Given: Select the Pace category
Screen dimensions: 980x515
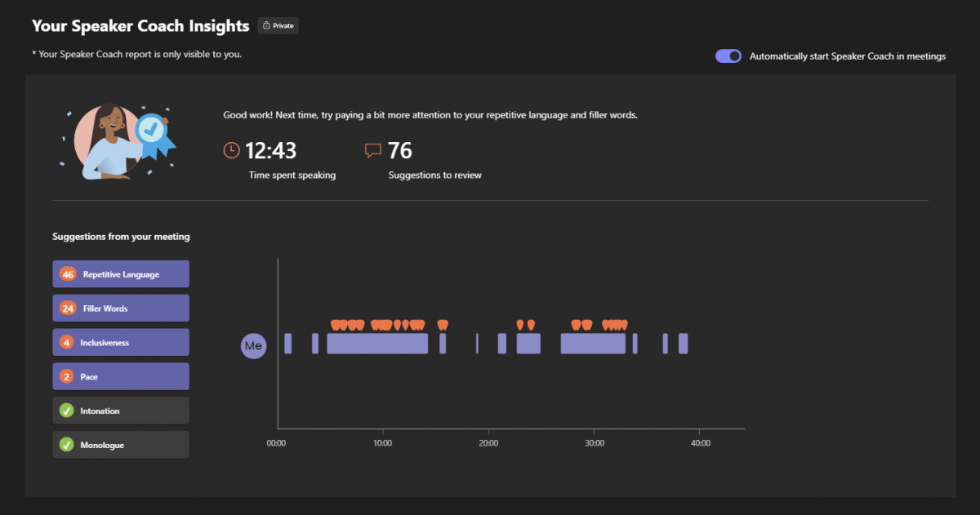Looking at the screenshot, I should (x=121, y=377).
